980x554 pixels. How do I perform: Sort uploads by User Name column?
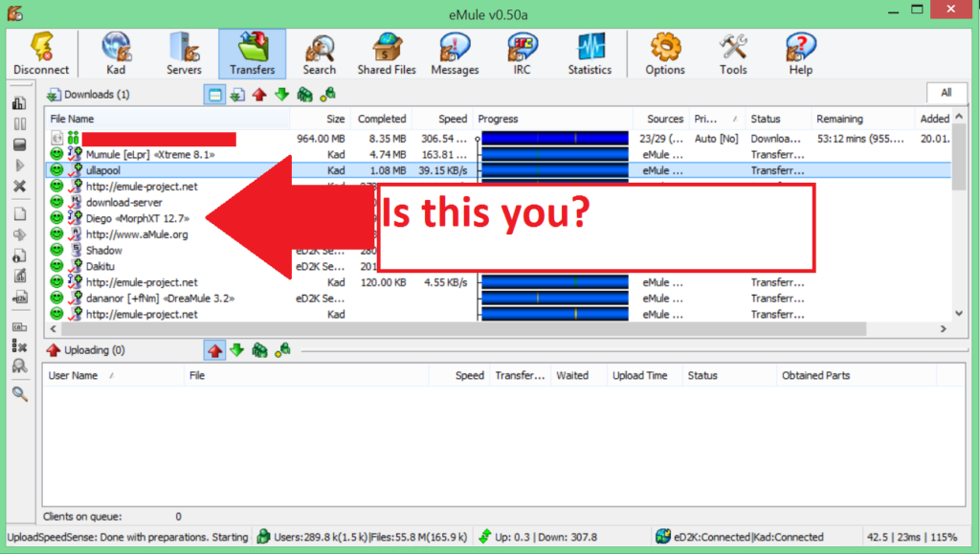point(113,375)
